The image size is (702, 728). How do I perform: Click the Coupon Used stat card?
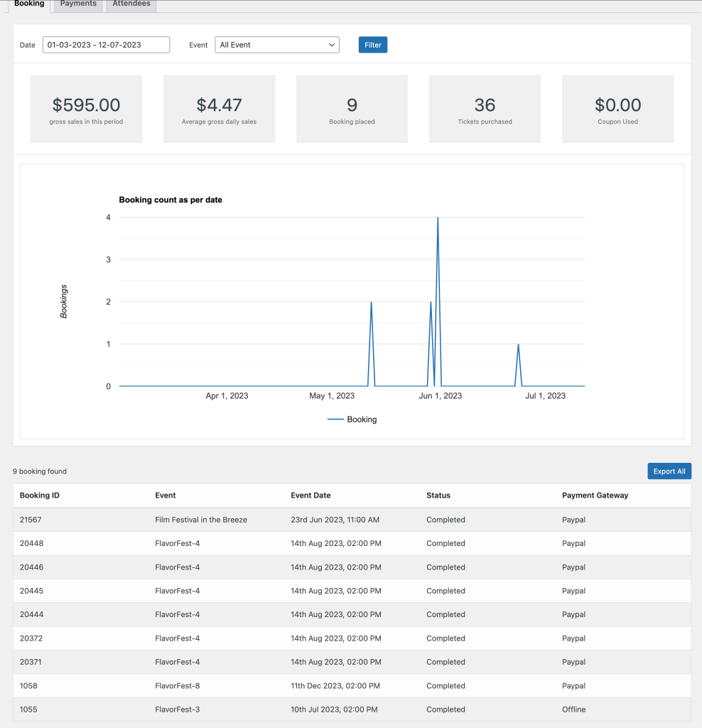click(x=617, y=109)
